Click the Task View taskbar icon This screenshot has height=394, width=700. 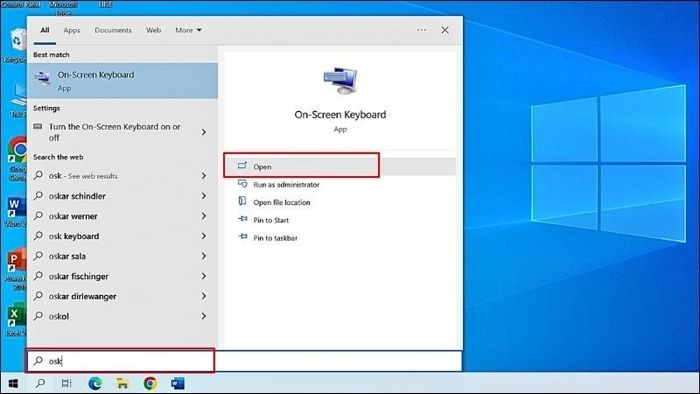(x=66, y=383)
